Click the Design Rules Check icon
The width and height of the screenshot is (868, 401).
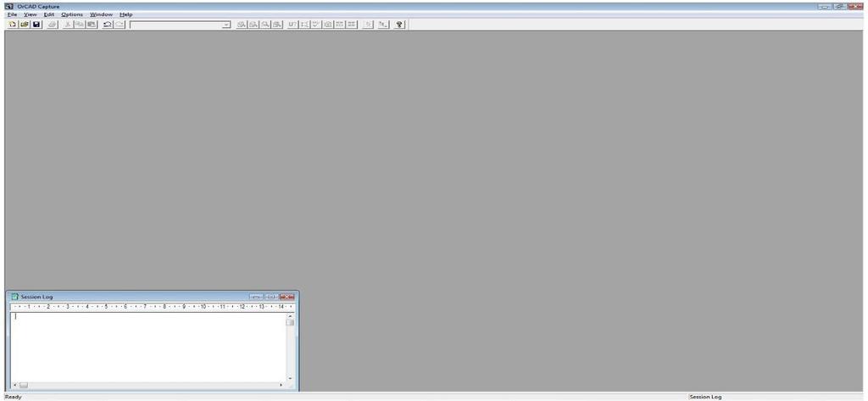tap(316, 25)
